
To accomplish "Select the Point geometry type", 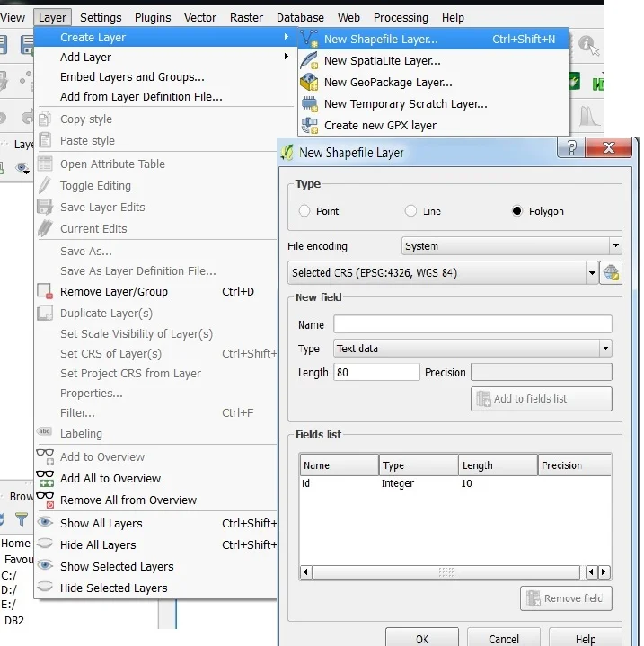I will (304, 211).
